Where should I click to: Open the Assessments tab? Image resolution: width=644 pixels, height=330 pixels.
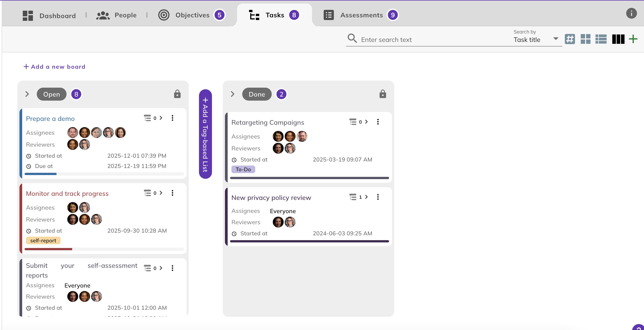tap(361, 15)
